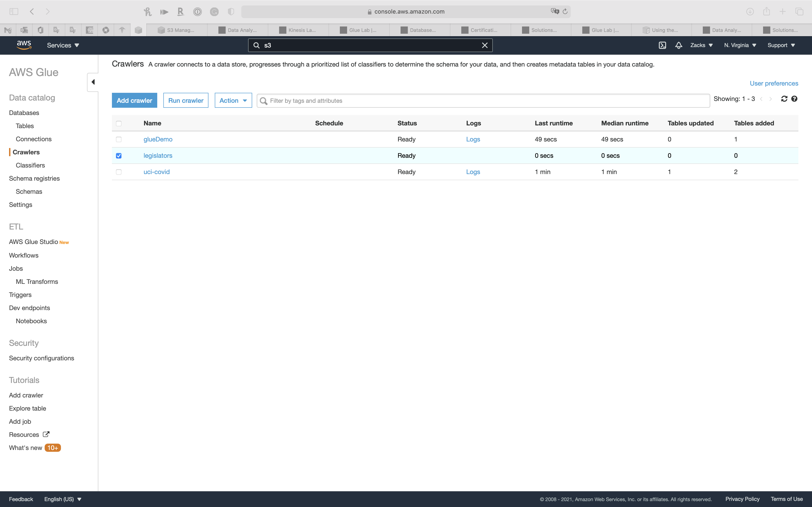Viewport: 812px width, 507px height.
Task: Click the AWS logo home icon
Action: point(24,45)
